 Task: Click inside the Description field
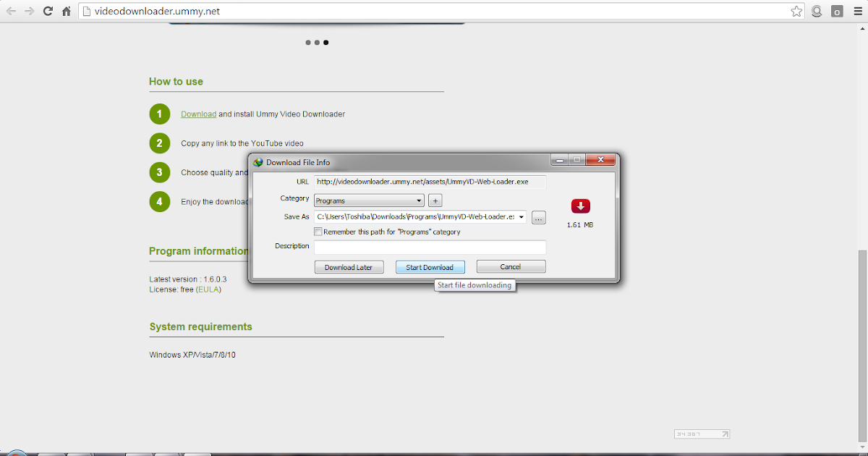coord(430,248)
